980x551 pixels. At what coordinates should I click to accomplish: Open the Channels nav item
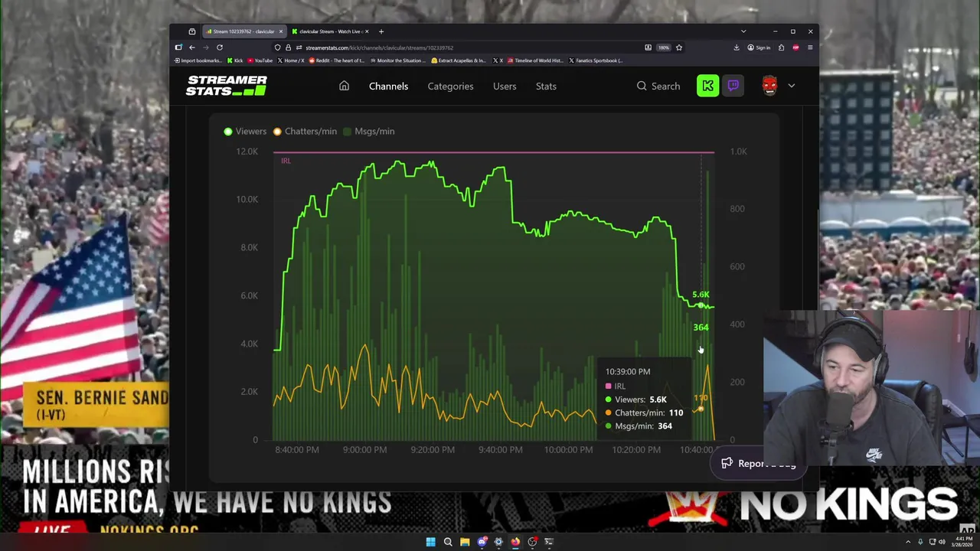(x=388, y=86)
